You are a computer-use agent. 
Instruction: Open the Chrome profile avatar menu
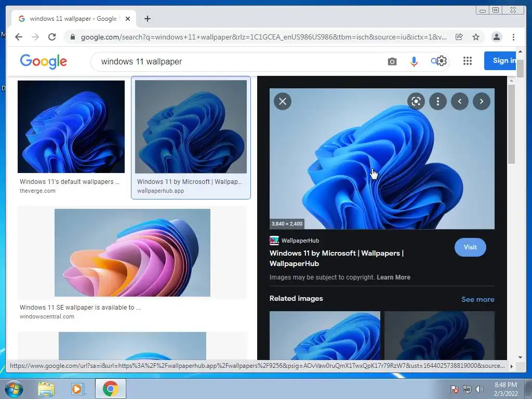(x=496, y=37)
